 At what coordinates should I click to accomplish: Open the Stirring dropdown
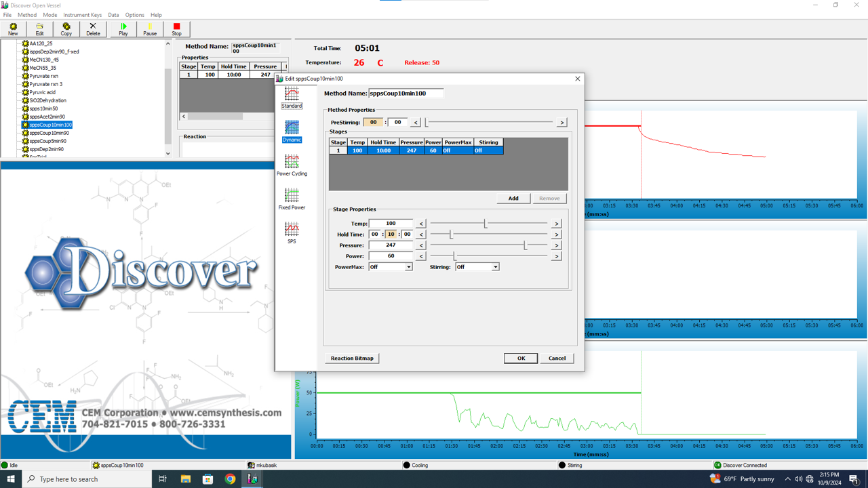point(495,267)
